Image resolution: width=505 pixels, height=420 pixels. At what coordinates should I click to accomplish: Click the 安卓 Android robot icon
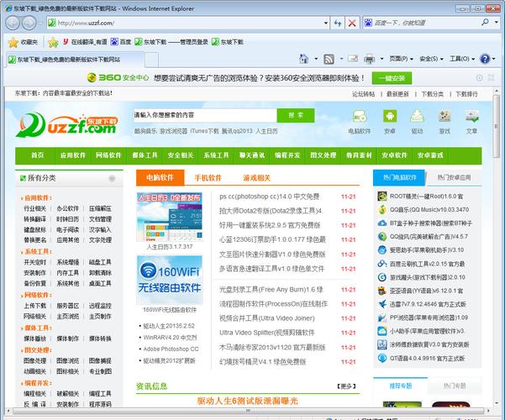coord(390,116)
